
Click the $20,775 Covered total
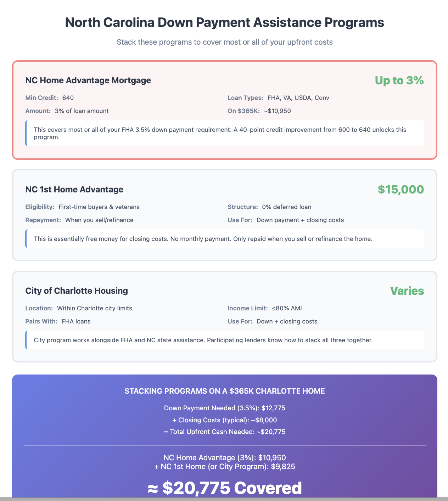[x=225, y=488]
